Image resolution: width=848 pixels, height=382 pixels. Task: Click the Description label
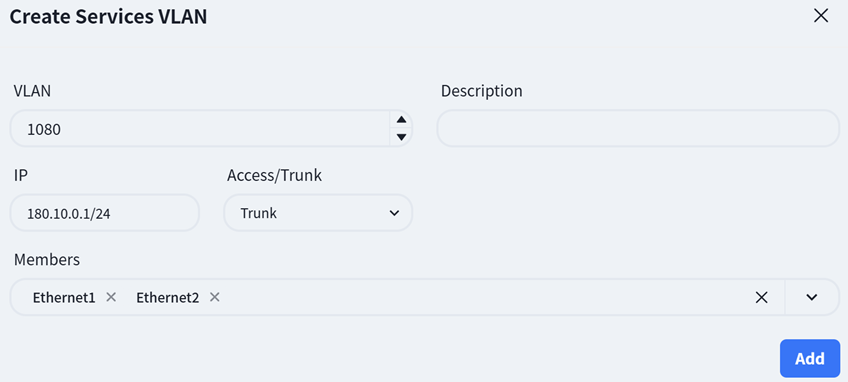(x=482, y=91)
